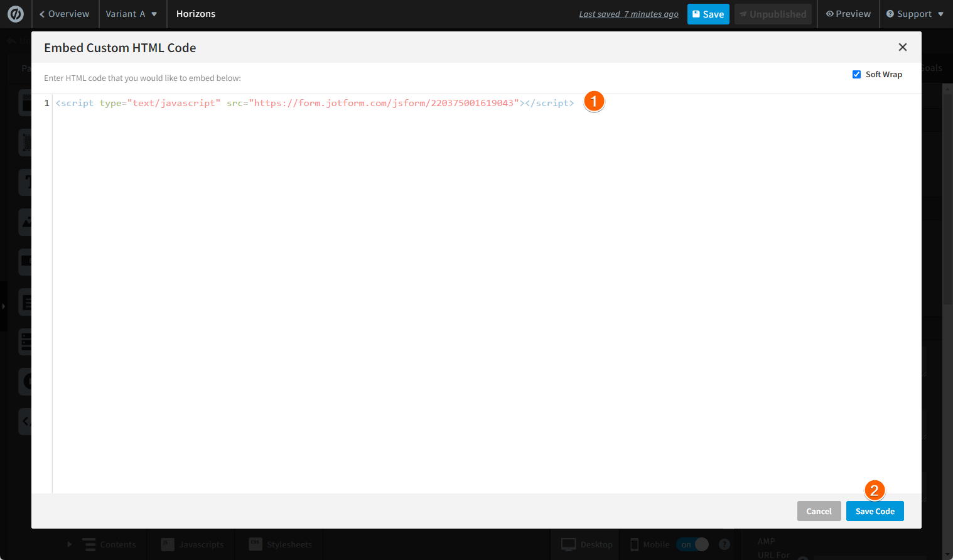
Task: Open the Last saved 7 minutes ago link
Action: [628, 14]
